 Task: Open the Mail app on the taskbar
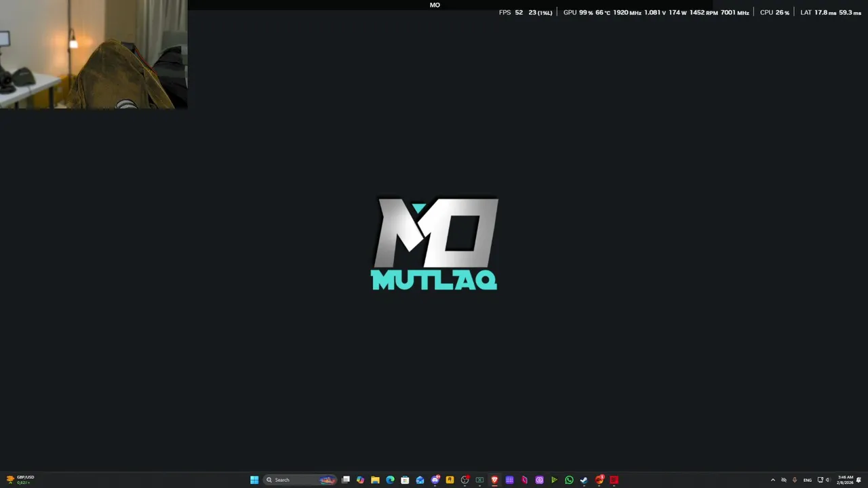click(x=420, y=480)
